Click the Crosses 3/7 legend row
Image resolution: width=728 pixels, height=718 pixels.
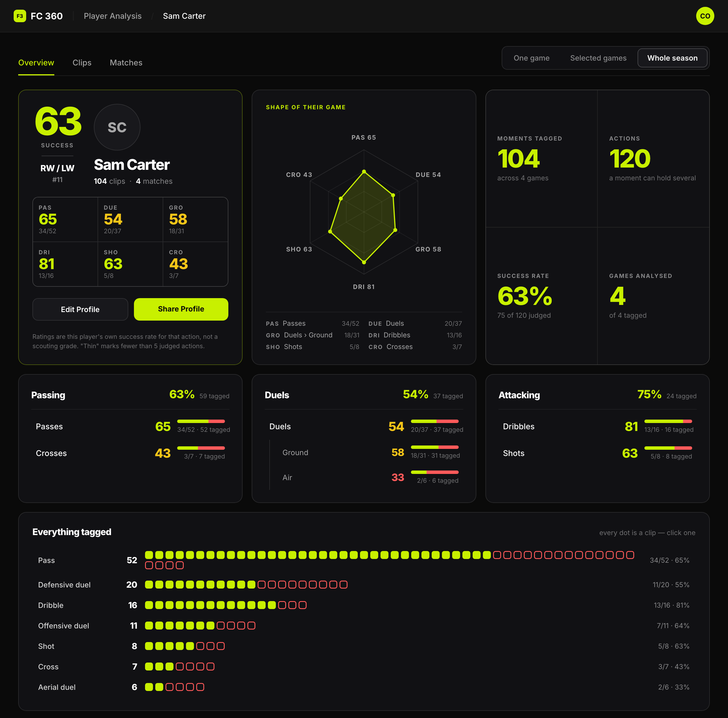point(415,347)
